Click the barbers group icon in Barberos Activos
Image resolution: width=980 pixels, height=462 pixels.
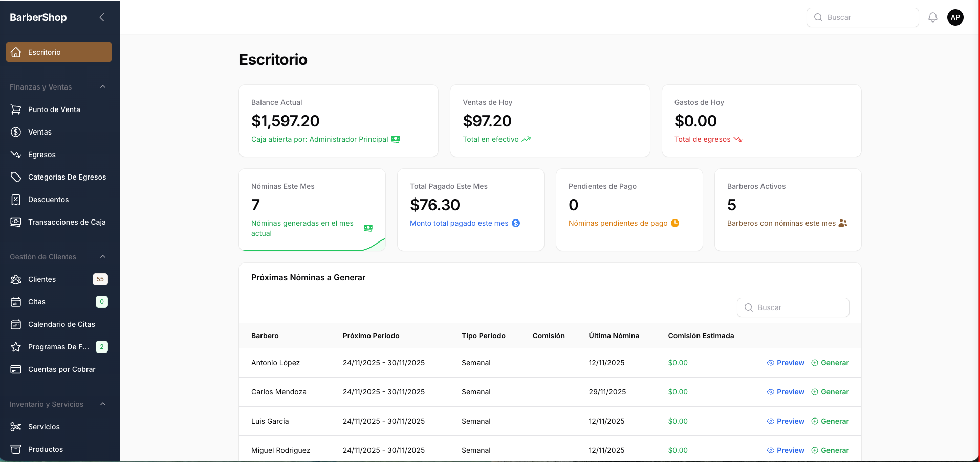tap(843, 223)
